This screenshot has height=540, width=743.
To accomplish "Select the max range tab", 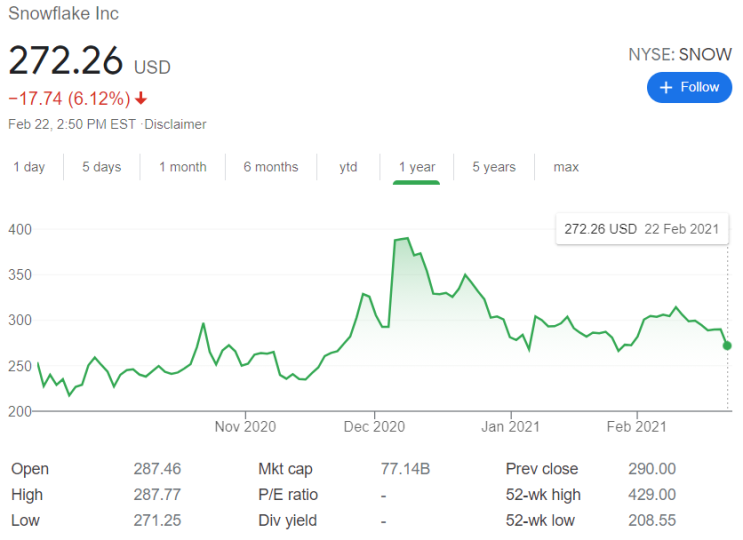I will tap(566, 167).
